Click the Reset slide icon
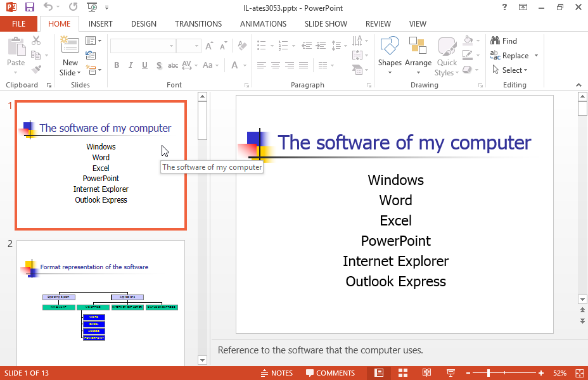 (91, 55)
